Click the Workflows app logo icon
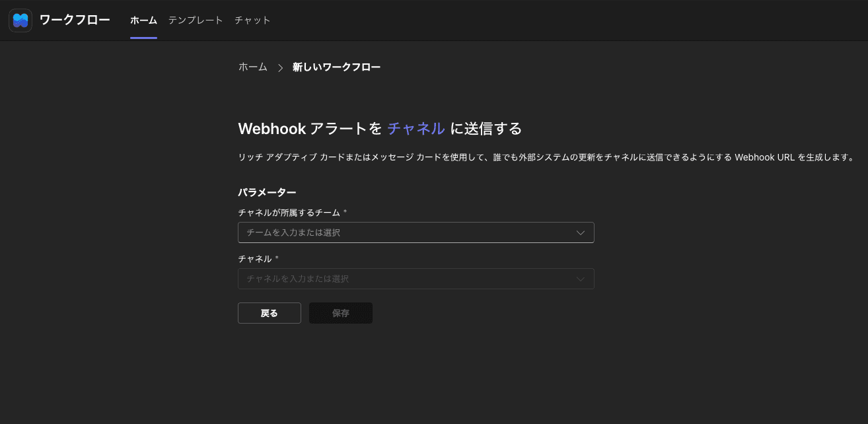This screenshot has height=424, width=868. tap(20, 20)
